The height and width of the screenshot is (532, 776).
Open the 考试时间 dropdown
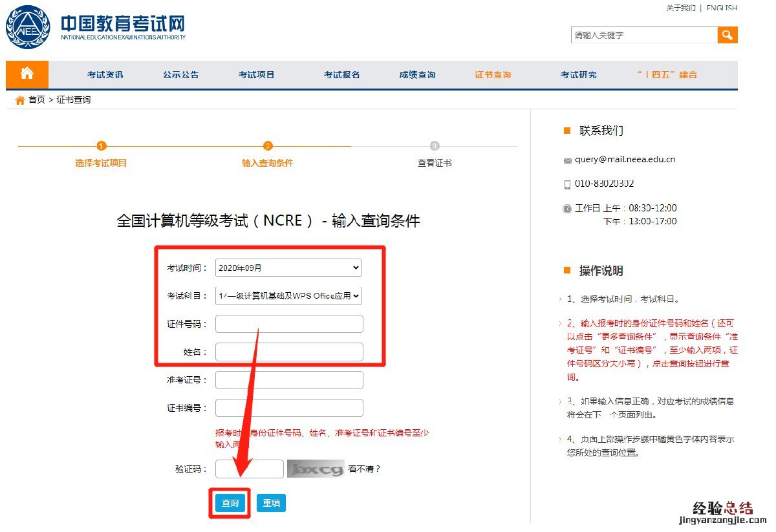(288, 268)
